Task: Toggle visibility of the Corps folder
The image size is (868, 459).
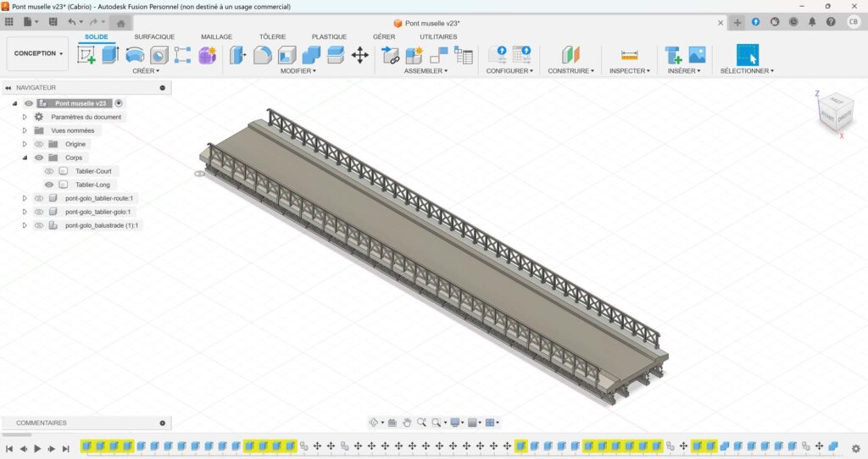Action: click(38, 158)
